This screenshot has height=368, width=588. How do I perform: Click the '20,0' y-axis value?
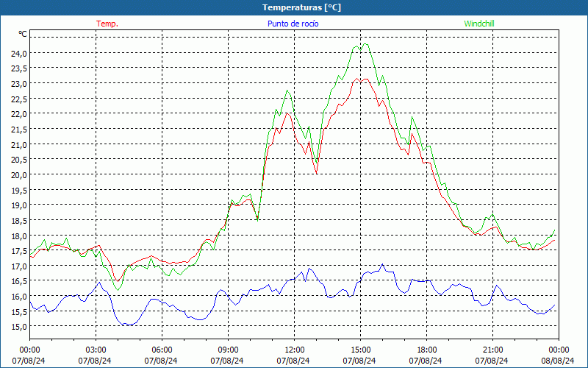[x=19, y=175]
